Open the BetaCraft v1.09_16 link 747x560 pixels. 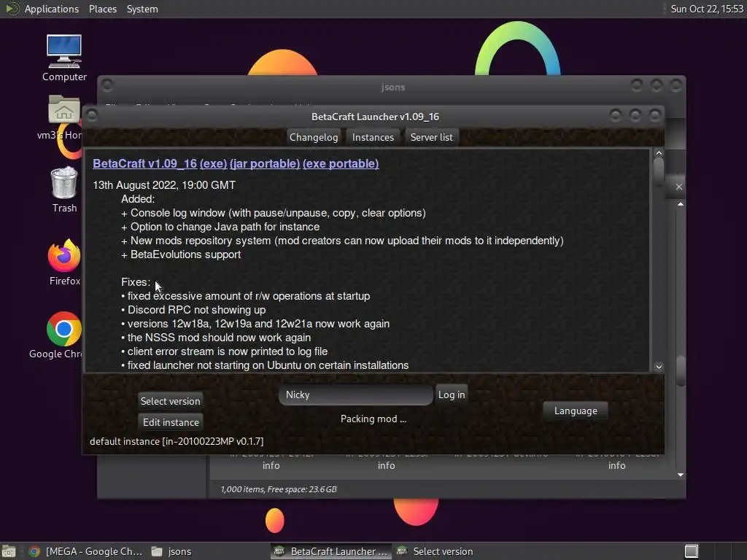click(x=145, y=164)
